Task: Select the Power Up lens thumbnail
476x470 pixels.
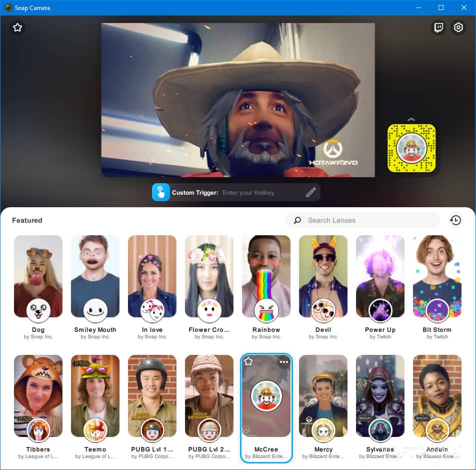Action: 380,276
